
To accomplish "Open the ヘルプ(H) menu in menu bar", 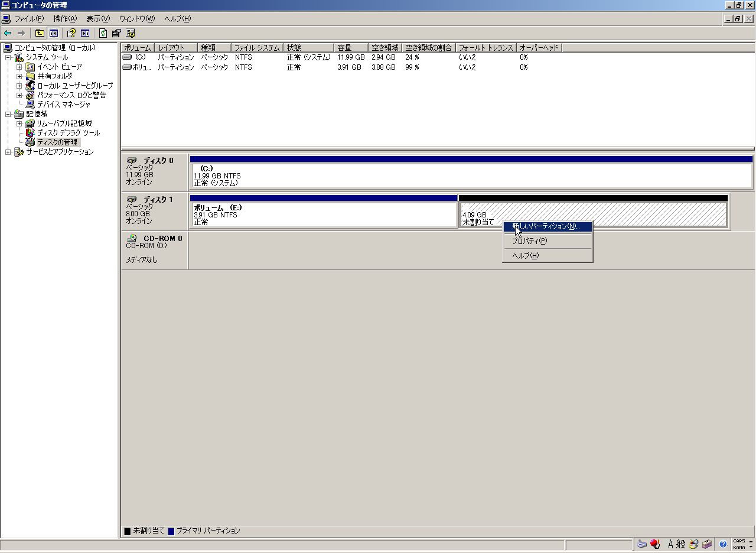I will click(x=177, y=19).
